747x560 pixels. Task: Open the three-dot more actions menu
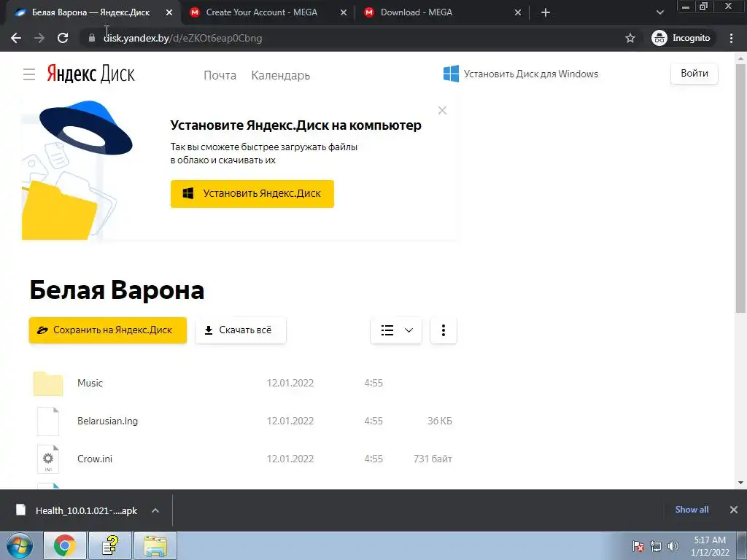pos(443,330)
